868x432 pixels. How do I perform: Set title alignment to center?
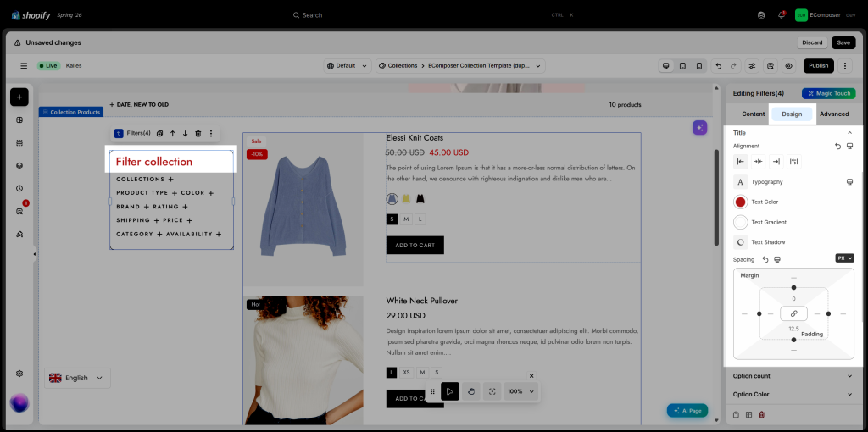[x=759, y=162]
